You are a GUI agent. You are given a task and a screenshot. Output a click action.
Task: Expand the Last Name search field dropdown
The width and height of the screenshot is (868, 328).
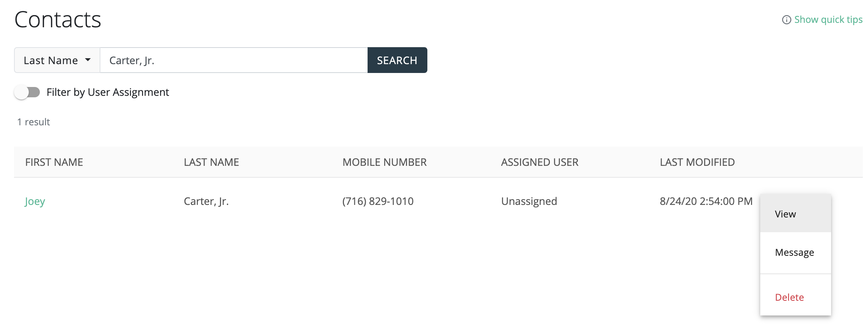pos(57,60)
